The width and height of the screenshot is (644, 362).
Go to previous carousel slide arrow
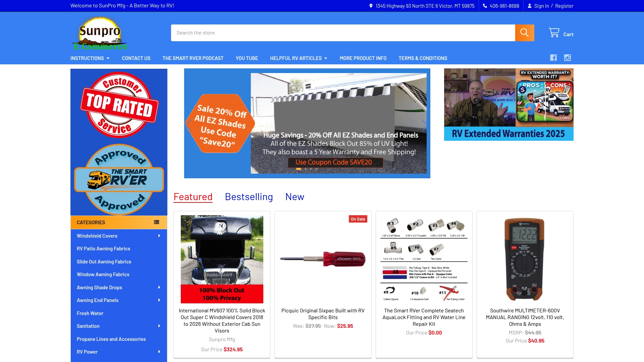tap(189, 125)
